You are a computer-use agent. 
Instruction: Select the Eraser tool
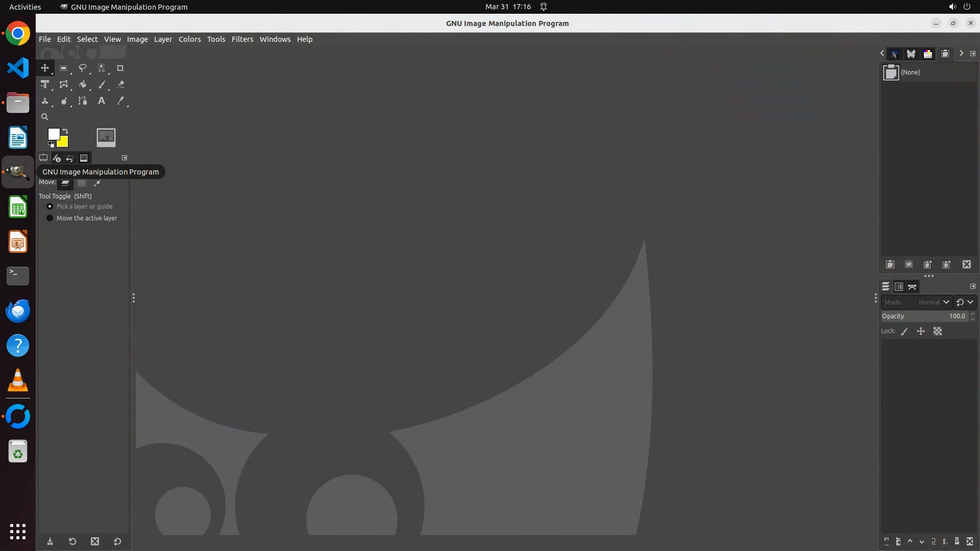click(x=120, y=85)
